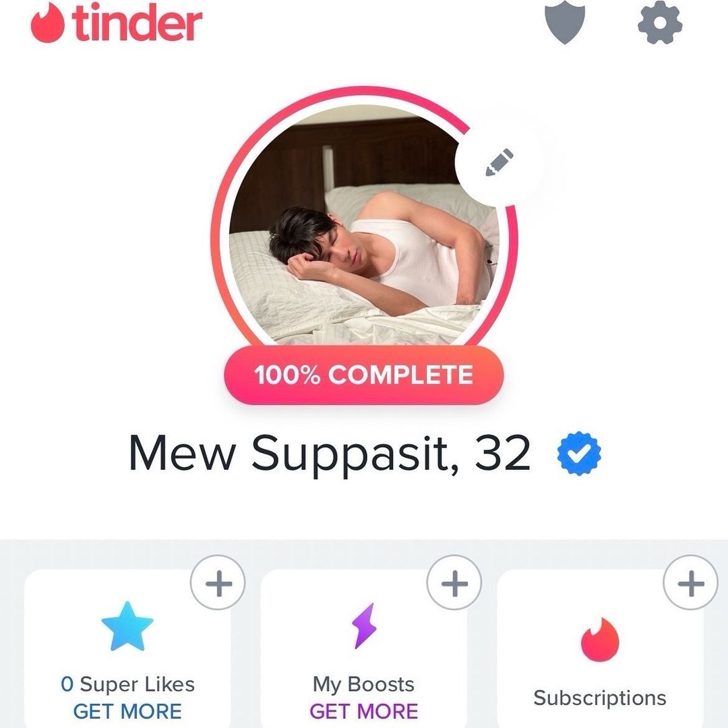Image resolution: width=728 pixels, height=728 pixels.
Task: Click the Tinder flame logo
Action: click(47, 22)
